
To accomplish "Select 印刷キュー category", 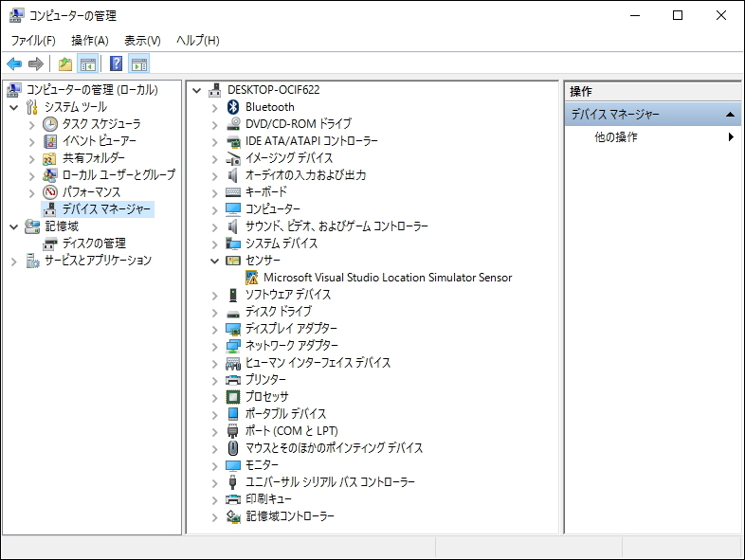I will [x=268, y=498].
